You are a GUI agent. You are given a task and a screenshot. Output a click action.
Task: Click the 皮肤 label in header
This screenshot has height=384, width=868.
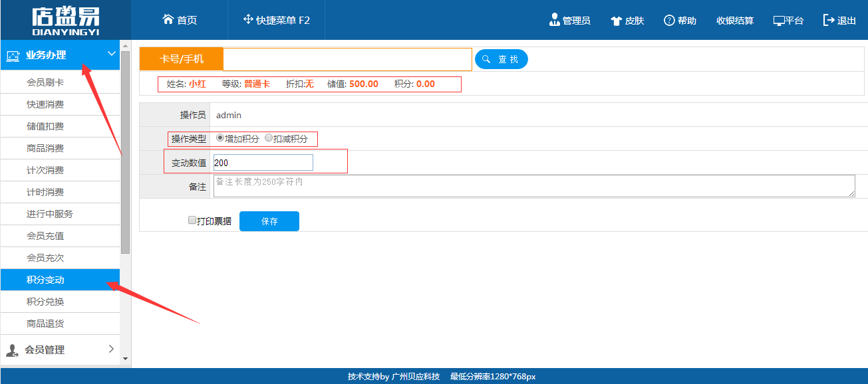coord(635,21)
